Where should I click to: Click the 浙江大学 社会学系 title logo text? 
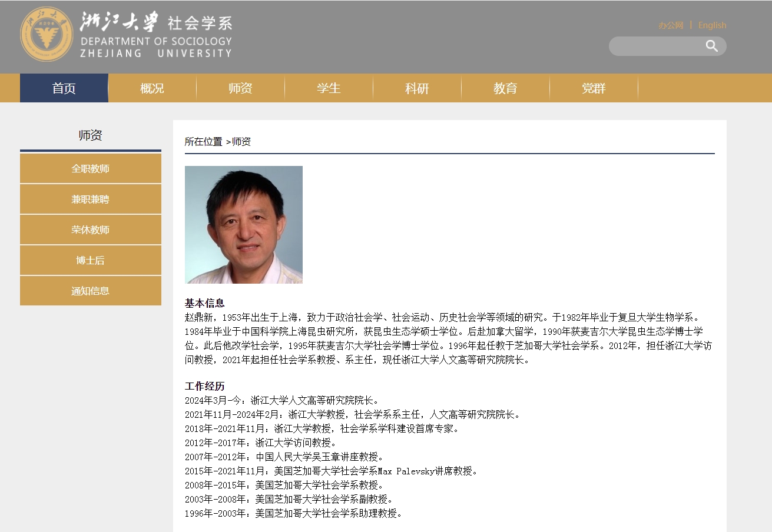click(156, 34)
